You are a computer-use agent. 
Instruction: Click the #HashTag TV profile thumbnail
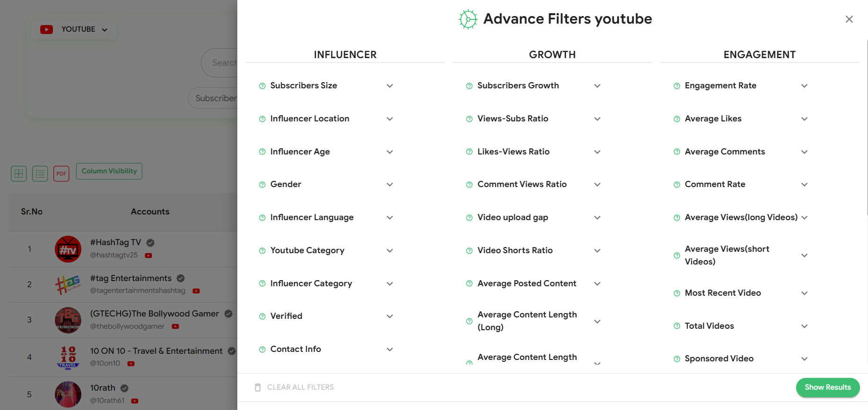tap(68, 249)
